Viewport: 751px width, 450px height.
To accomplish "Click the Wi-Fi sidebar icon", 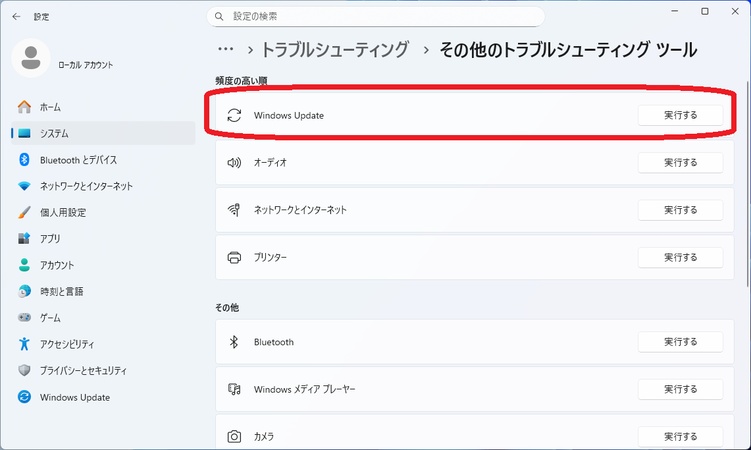I will (x=24, y=186).
